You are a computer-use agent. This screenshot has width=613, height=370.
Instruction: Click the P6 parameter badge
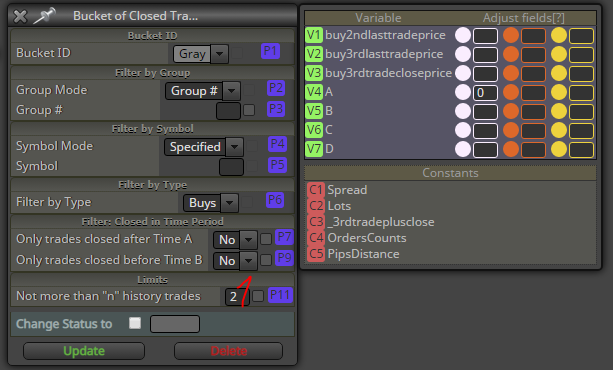coord(275,200)
